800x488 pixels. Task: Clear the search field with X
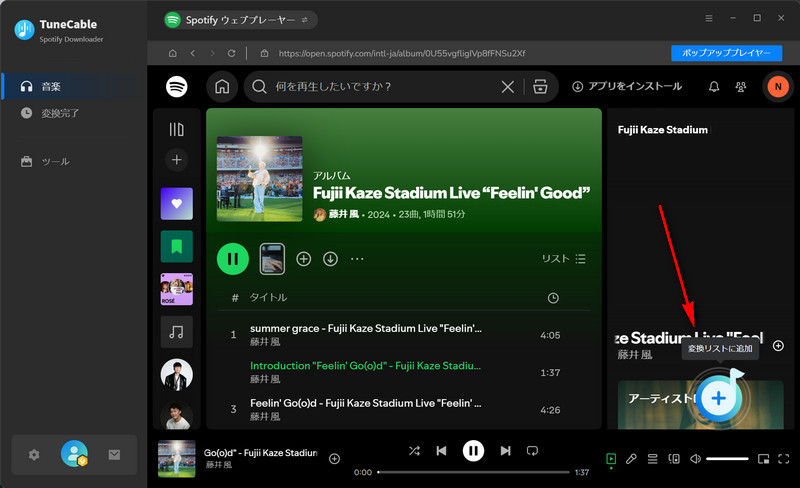pos(508,87)
